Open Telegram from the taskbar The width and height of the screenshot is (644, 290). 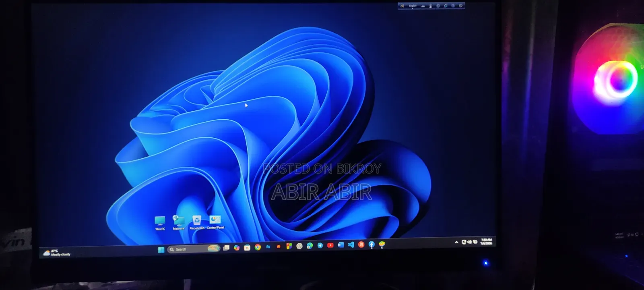click(x=320, y=245)
